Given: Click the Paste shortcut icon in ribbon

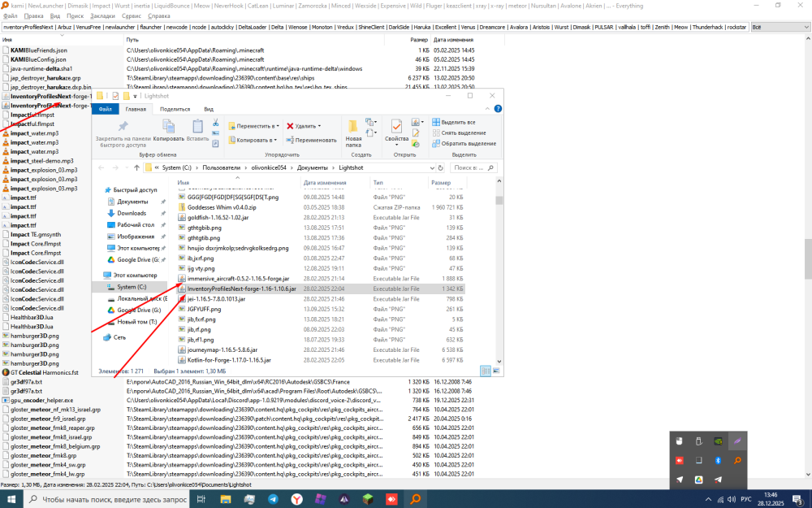Looking at the screenshot, I should click(x=215, y=144).
